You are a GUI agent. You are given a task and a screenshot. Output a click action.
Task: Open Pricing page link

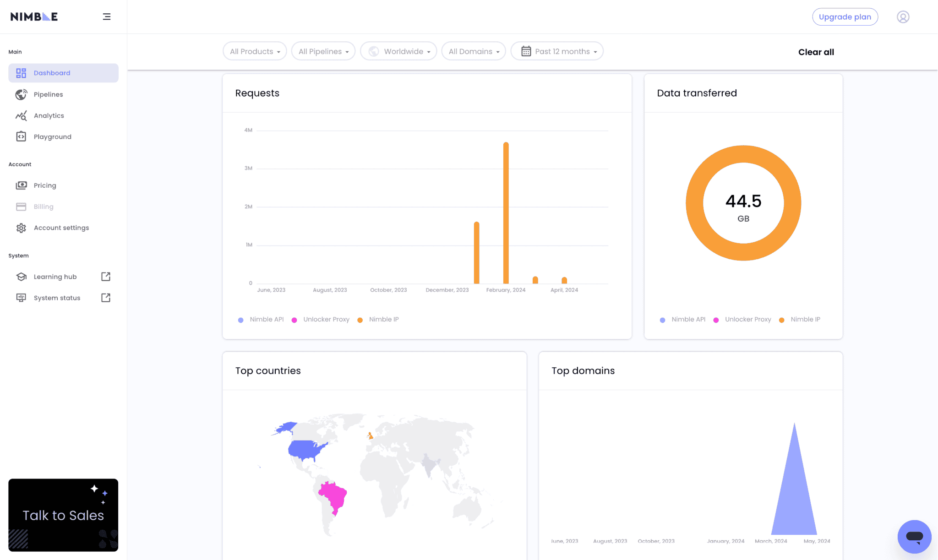(63, 185)
